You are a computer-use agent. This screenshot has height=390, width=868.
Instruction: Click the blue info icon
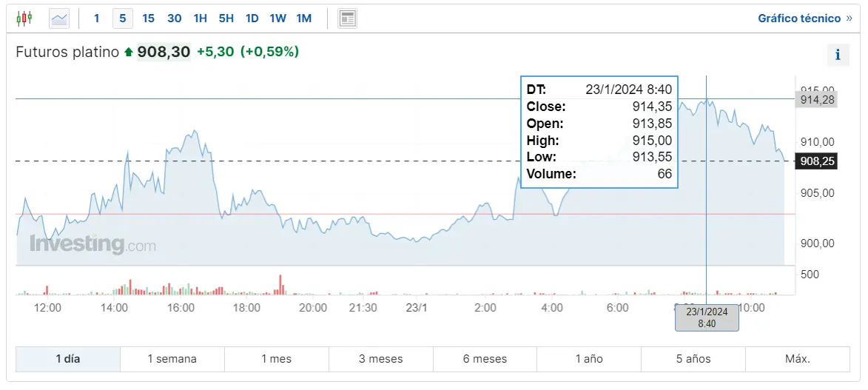(x=838, y=55)
